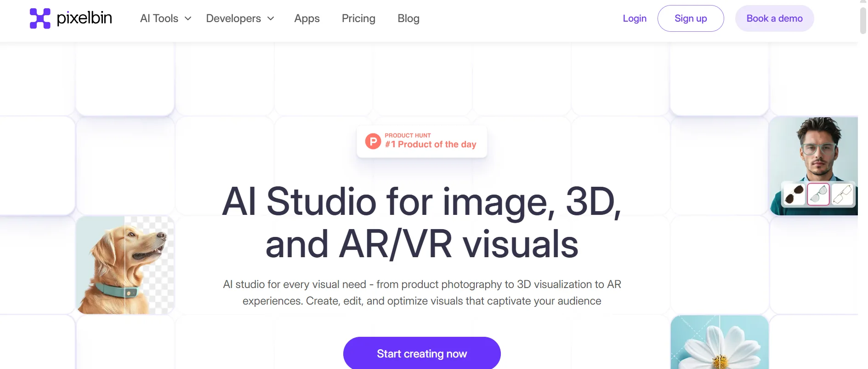868x369 pixels.
Task: Click the Login link
Action: coord(635,18)
